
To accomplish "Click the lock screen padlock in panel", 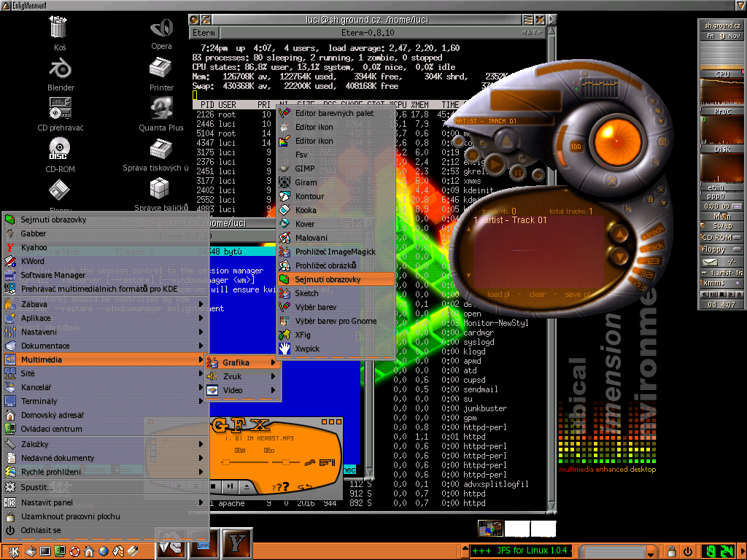I will (672, 551).
